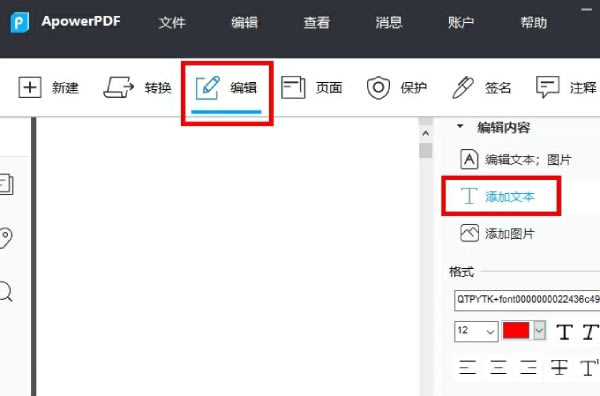Select 编辑文本; 图片 option

(515, 159)
